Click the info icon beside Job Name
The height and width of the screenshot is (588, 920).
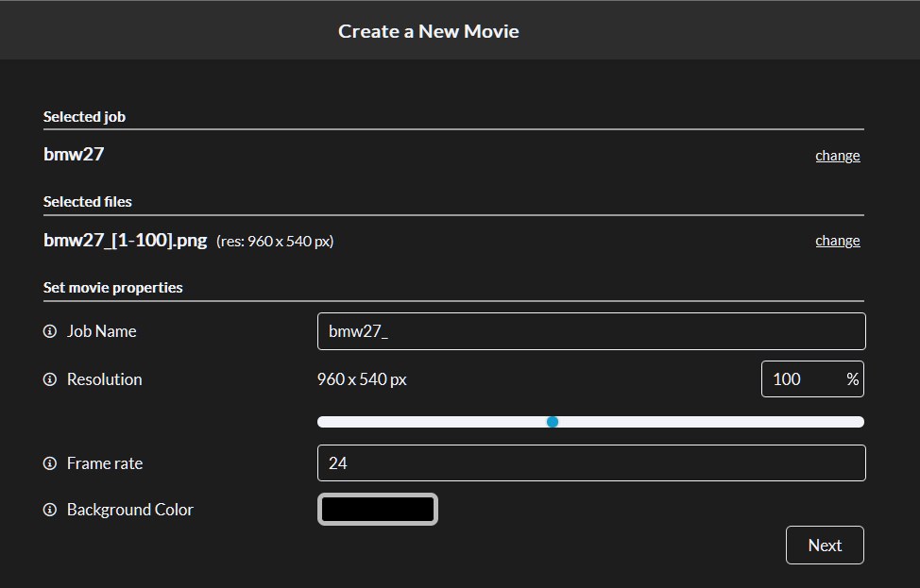click(x=50, y=331)
